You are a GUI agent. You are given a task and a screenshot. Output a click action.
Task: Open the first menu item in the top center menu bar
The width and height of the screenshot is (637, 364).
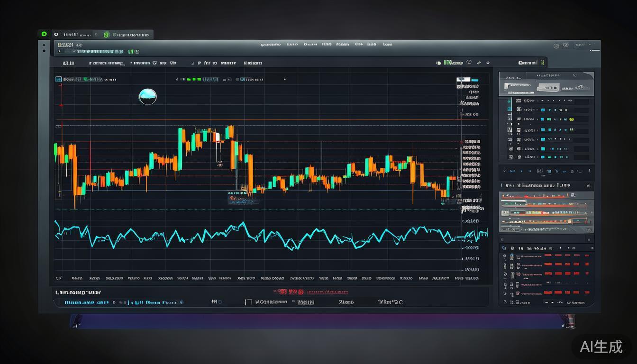pos(271,45)
